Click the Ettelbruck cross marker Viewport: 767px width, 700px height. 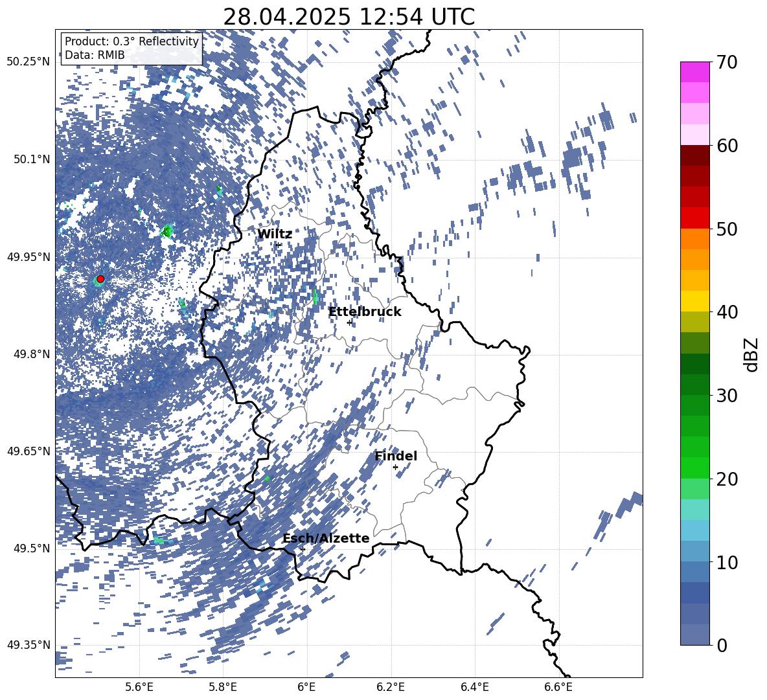point(349,322)
